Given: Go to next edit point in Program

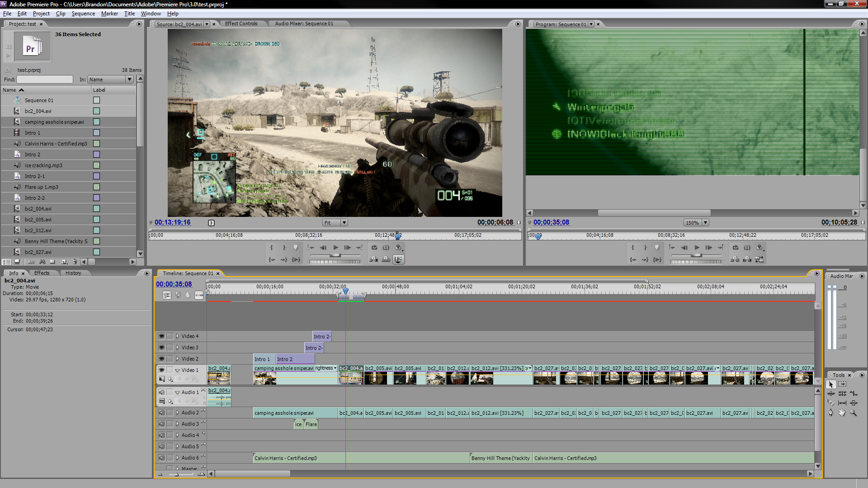Looking at the screenshot, I should point(721,248).
